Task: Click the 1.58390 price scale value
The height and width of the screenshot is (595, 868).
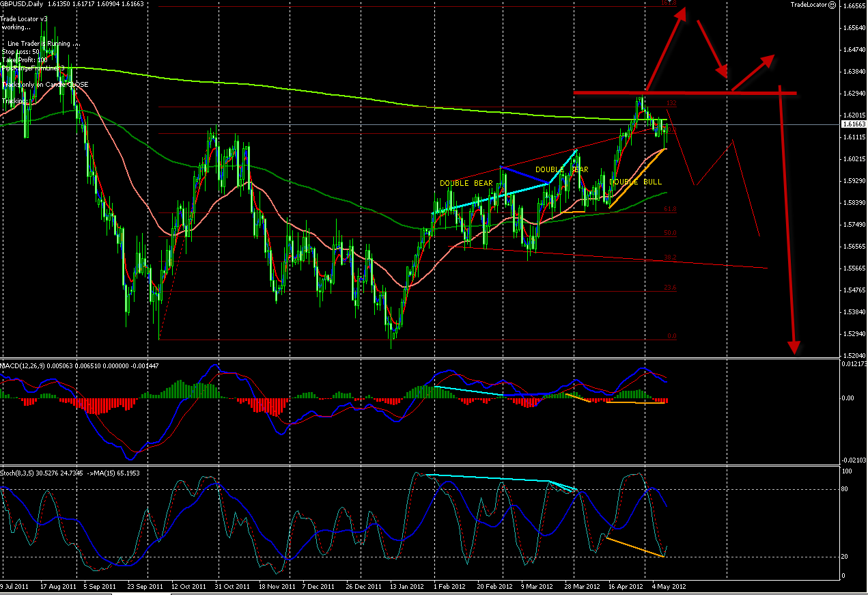Action: [855, 203]
